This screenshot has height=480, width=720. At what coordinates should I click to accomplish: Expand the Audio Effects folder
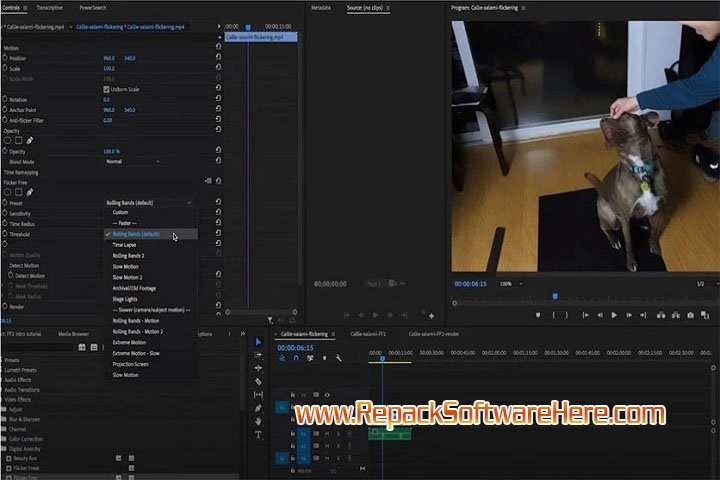(18, 380)
